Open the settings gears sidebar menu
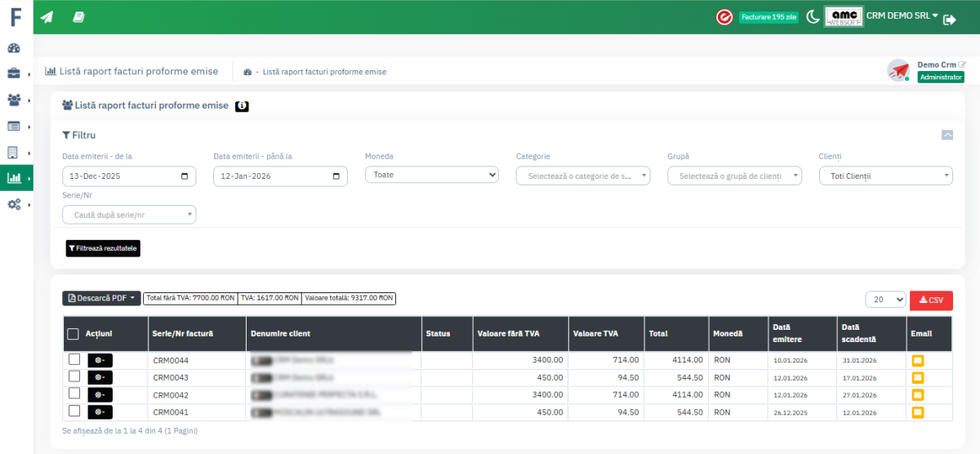 point(14,204)
